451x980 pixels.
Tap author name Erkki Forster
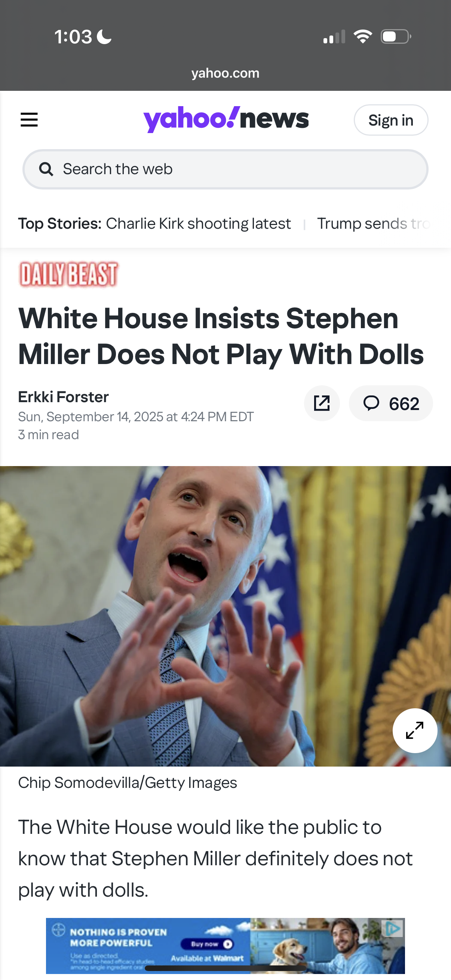64,397
